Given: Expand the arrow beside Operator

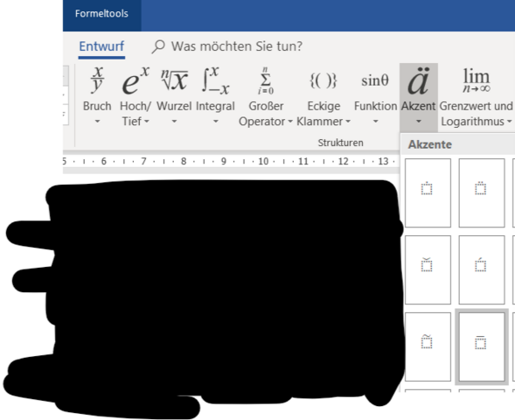Looking at the screenshot, I should (290, 122).
